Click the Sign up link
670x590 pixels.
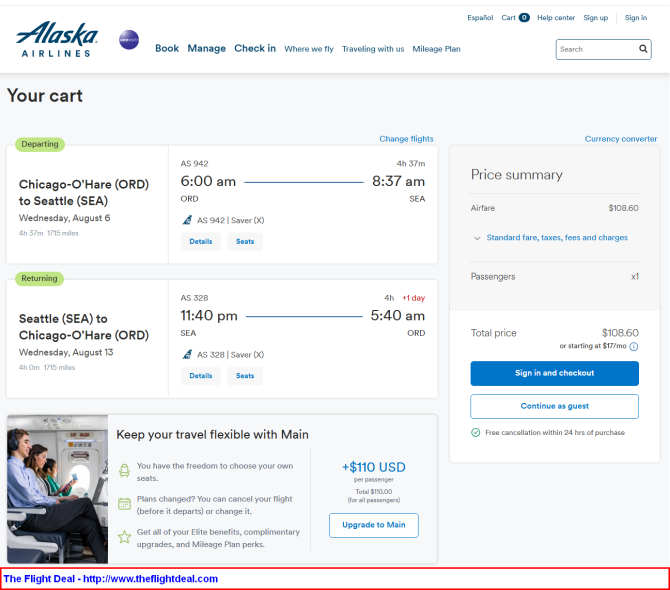pyautogui.click(x=595, y=18)
